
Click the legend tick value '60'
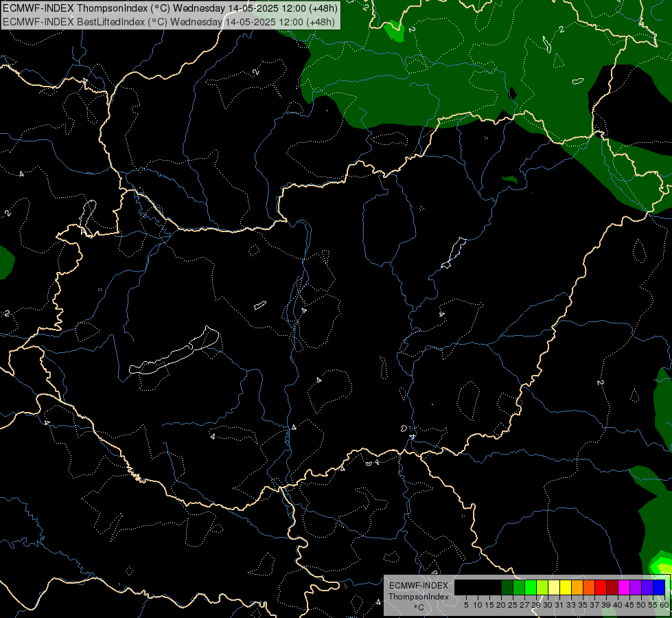(x=664, y=605)
